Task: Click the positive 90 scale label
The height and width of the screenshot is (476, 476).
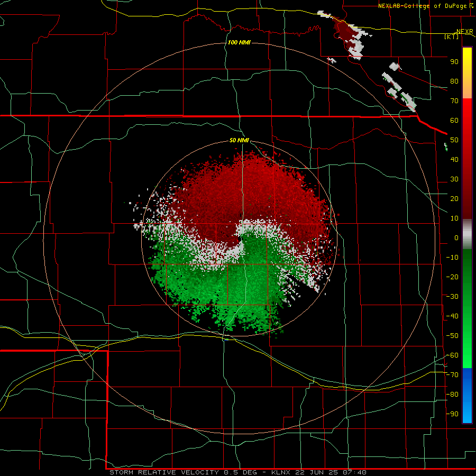Action: 454,62
